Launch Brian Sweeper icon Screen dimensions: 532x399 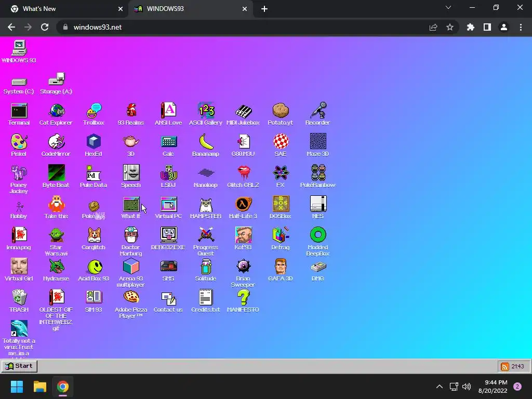pos(243,267)
